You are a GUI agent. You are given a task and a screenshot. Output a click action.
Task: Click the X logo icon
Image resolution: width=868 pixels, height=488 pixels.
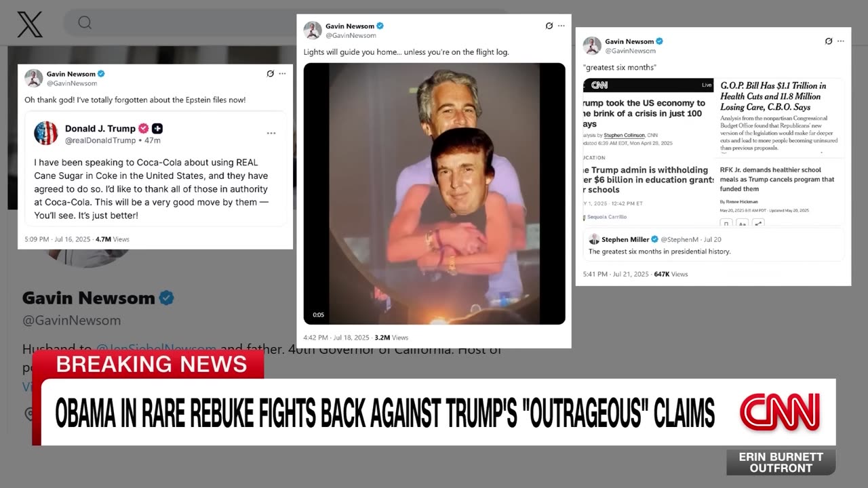pos(29,24)
